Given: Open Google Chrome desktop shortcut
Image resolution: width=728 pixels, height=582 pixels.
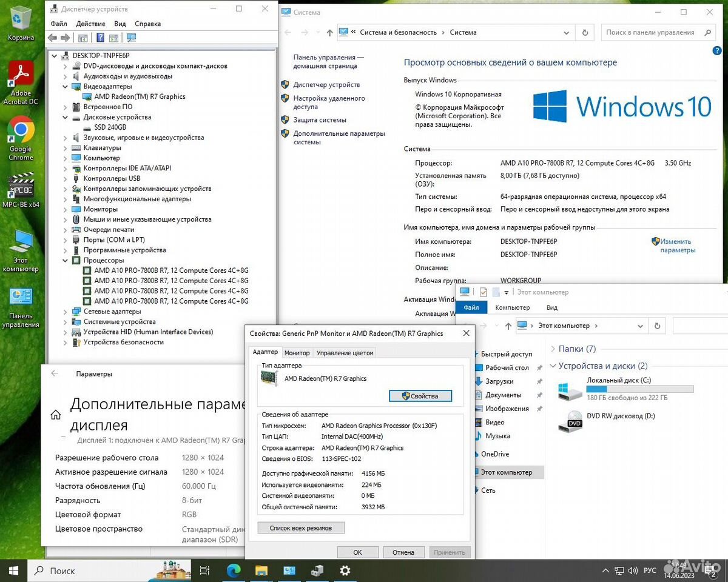Looking at the screenshot, I should click(21, 138).
